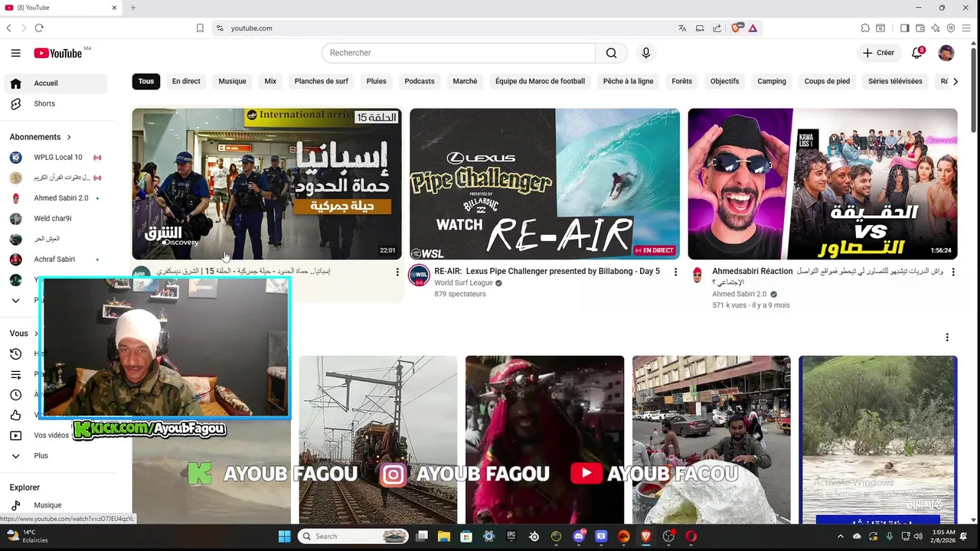Open the YouTube hamburger guide menu
The image size is (980, 551).
click(15, 53)
